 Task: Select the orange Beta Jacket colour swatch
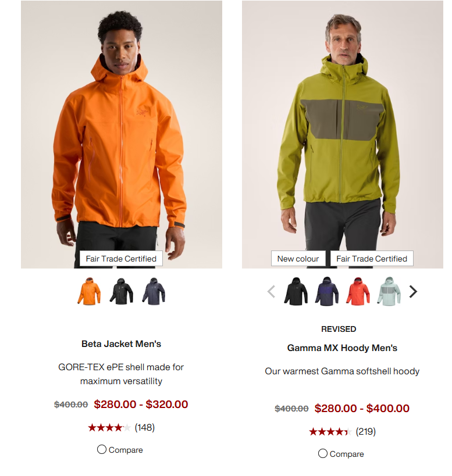coord(89,291)
